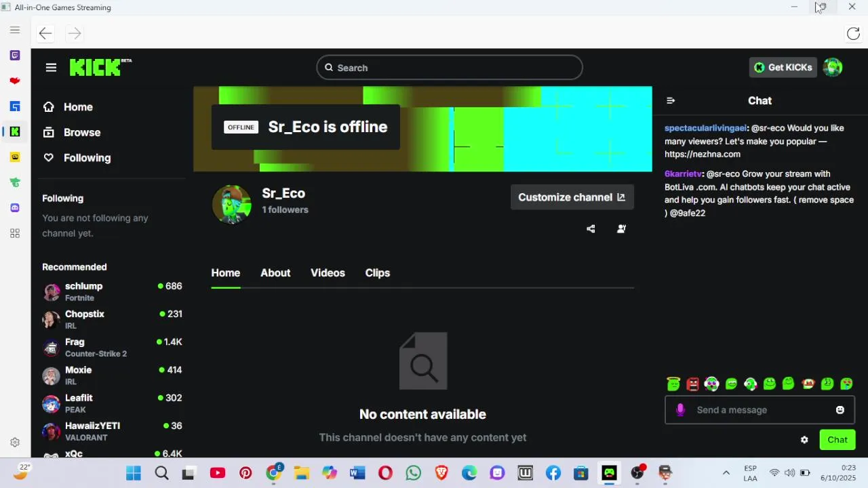The image size is (868, 488).
Task: Open the user profile avatar menu
Action: pos(833,67)
